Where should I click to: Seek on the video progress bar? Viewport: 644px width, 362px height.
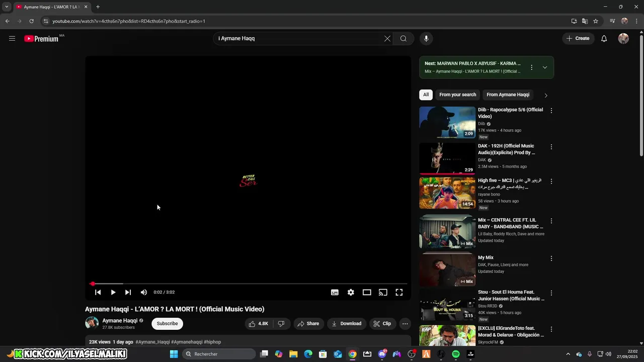click(248, 284)
